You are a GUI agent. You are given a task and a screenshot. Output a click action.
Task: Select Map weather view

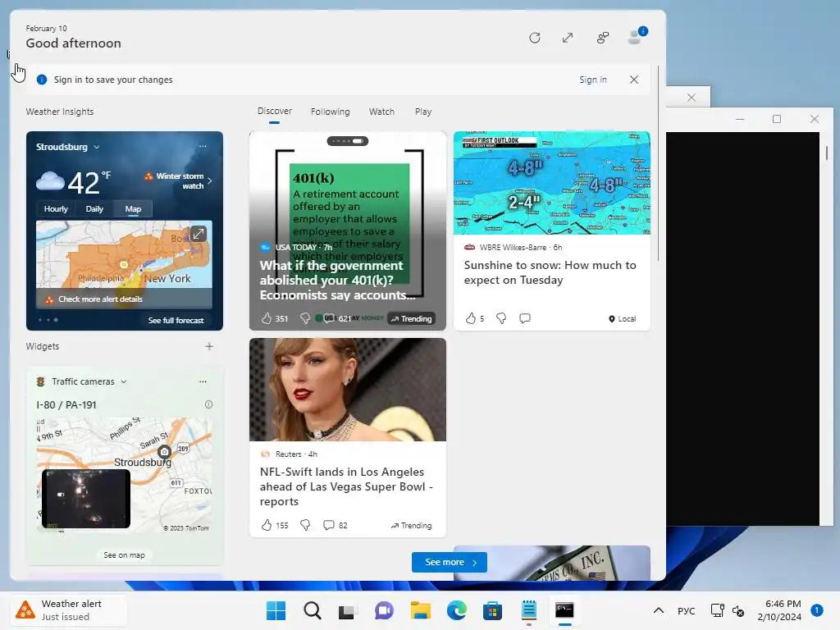tap(133, 209)
